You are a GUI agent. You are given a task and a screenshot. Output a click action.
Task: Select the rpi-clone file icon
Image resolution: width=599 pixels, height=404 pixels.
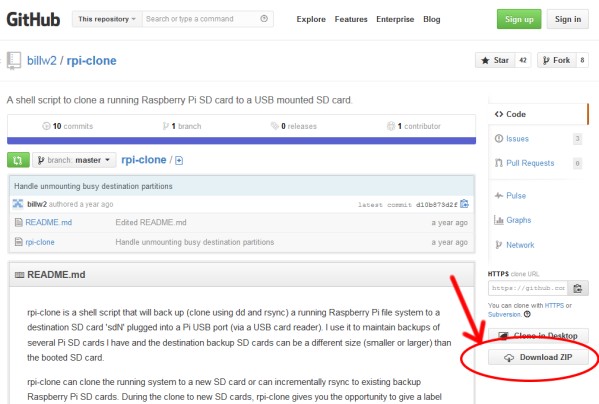click(18, 242)
